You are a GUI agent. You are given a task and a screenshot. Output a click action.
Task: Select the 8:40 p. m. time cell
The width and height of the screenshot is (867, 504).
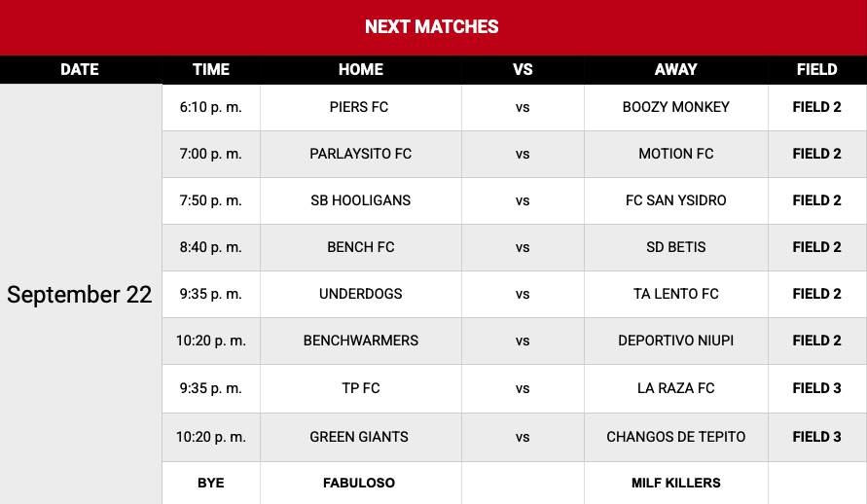210,247
